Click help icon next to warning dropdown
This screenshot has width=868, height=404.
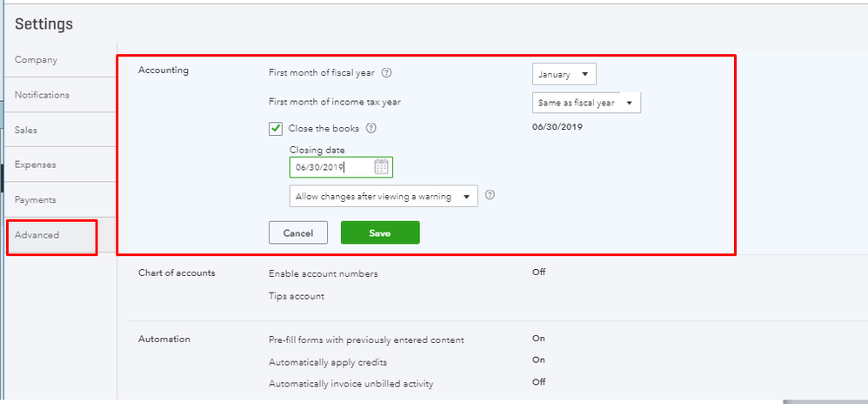[x=490, y=196]
